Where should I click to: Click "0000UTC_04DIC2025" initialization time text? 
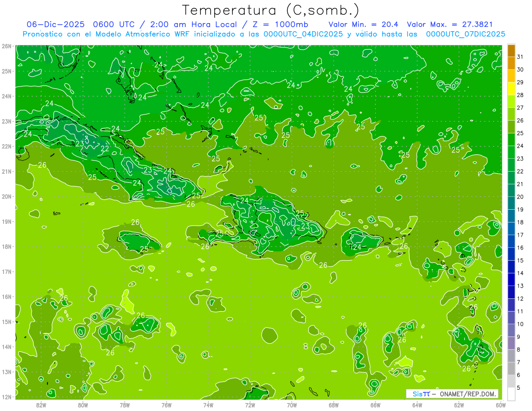click(303, 34)
